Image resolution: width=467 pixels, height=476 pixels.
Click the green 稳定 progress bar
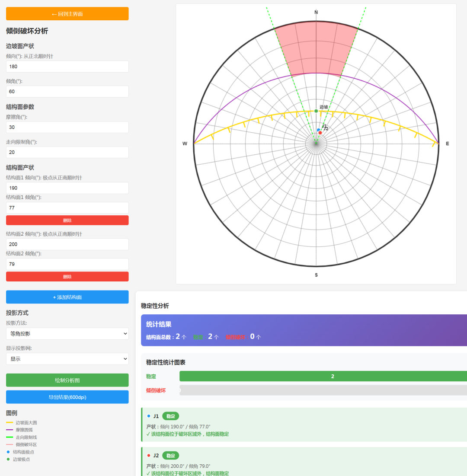click(323, 376)
